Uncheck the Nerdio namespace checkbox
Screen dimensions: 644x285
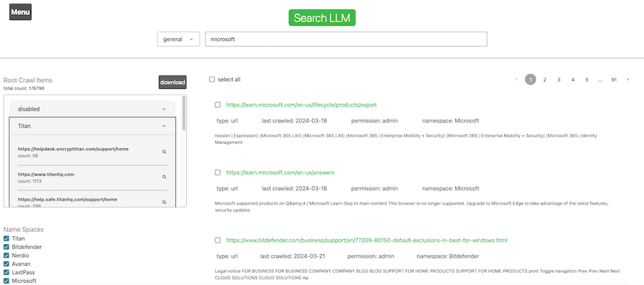tap(6, 256)
